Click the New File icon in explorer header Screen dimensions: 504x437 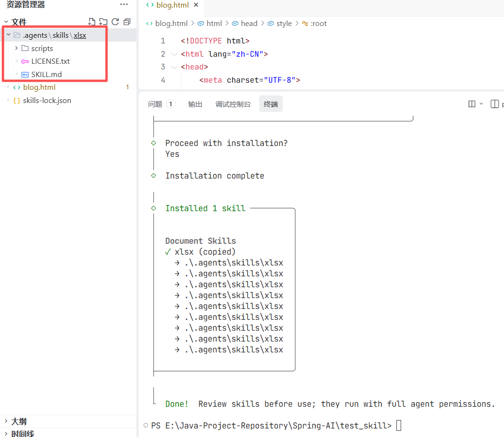click(92, 22)
